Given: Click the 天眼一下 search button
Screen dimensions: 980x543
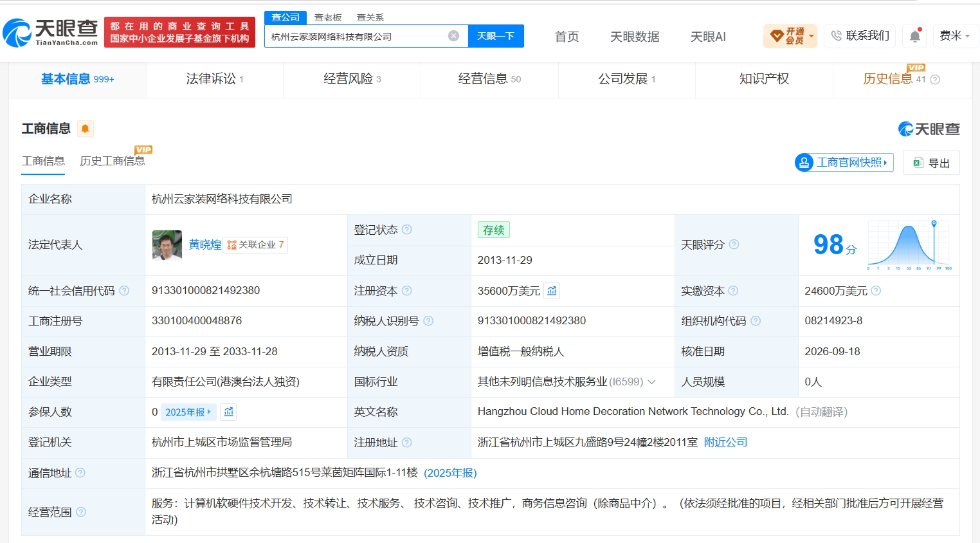Looking at the screenshot, I should click(496, 36).
